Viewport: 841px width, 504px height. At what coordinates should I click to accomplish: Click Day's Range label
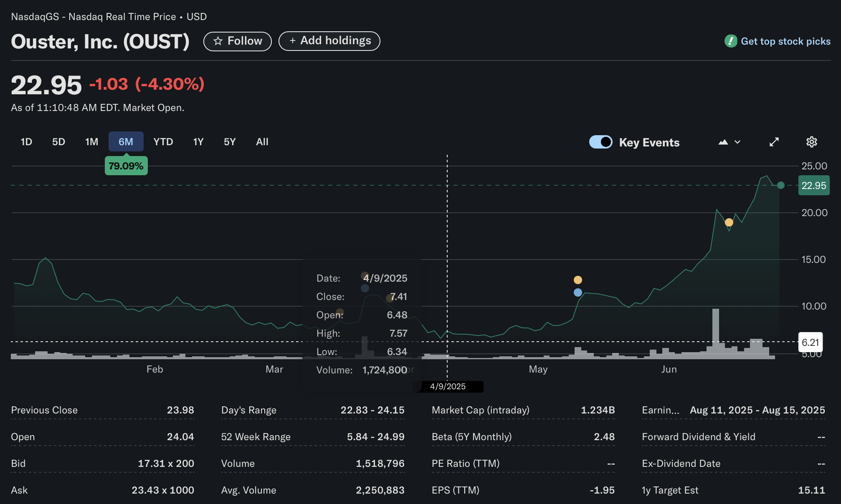tap(249, 410)
